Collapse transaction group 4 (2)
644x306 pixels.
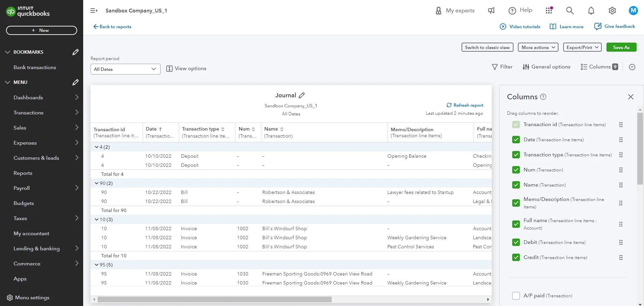click(x=97, y=147)
